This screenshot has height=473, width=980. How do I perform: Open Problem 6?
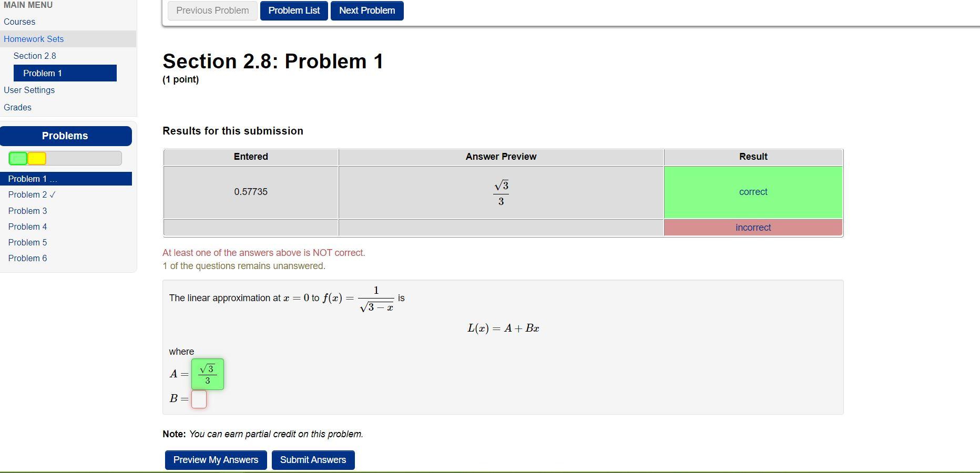(27, 258)
